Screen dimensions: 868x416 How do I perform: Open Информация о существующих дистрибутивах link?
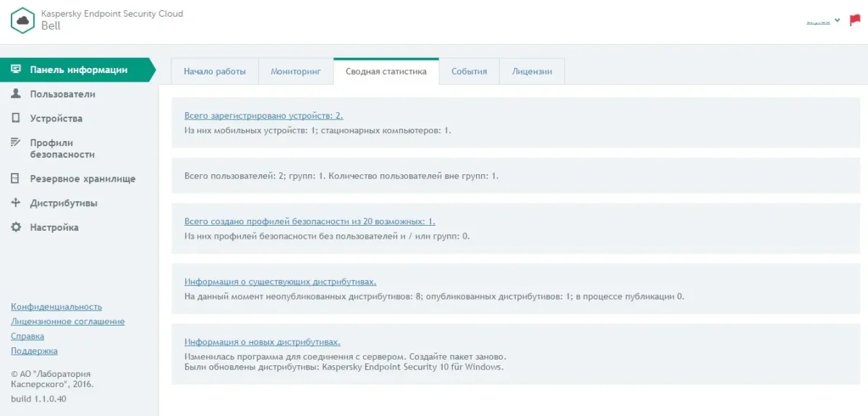[x=280, y=281]
